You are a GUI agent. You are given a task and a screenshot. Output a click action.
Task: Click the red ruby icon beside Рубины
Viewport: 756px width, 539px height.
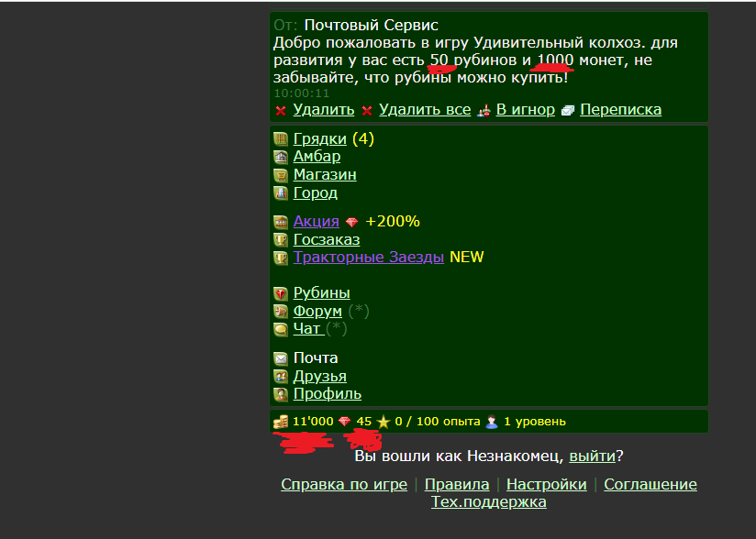(x=281, y=293)
